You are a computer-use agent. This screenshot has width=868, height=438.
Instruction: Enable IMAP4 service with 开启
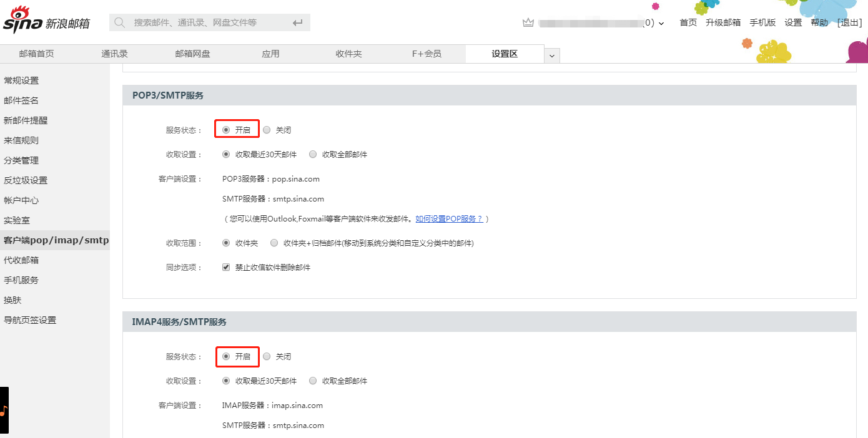(x=226, y=356)
